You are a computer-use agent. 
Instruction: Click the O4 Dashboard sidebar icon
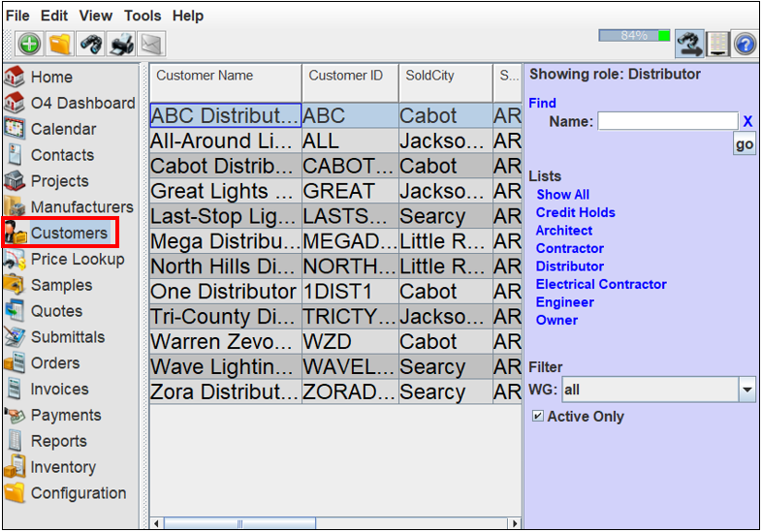click(x=15, y=103)
